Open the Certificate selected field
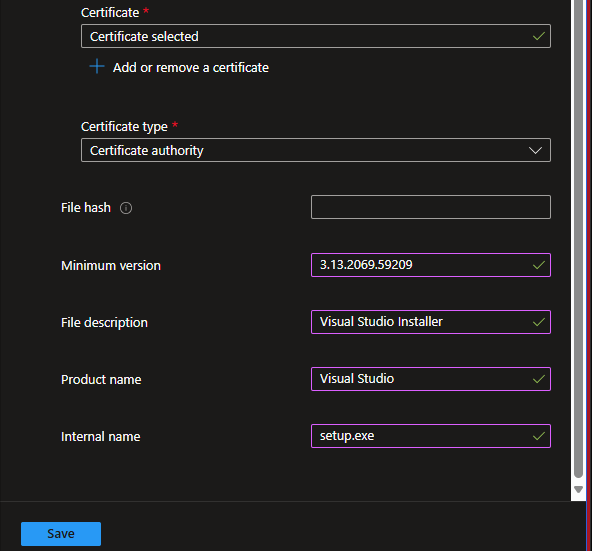This screenshot has height=551, width=592. point(316,36)
